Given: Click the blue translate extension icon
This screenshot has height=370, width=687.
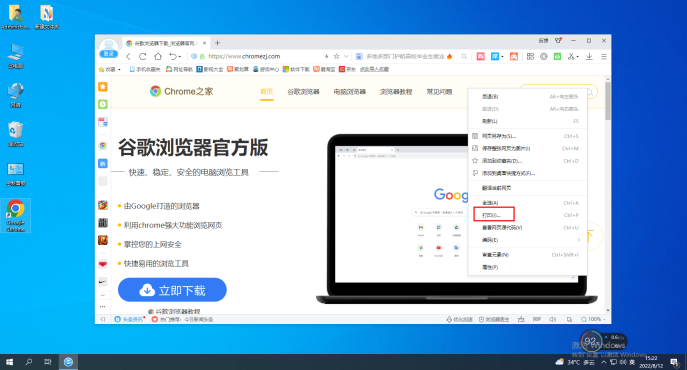Looking at the screenshot, I should (495, 56).
